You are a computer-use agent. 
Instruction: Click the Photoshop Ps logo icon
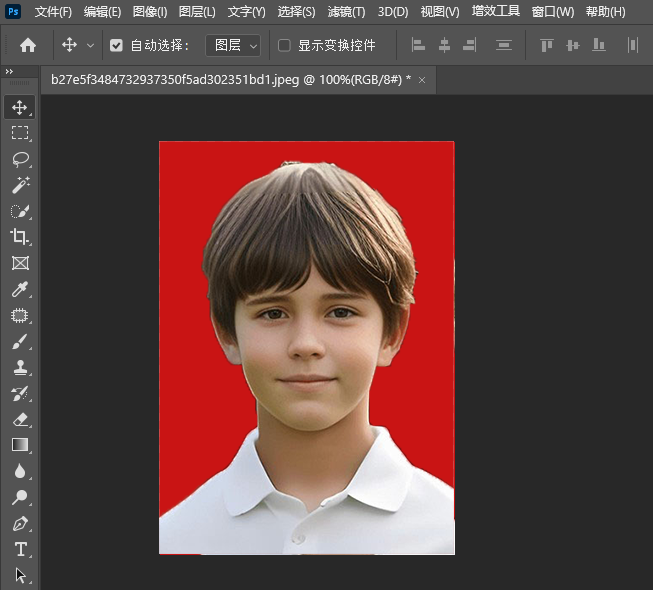click(x=13, y=11)
